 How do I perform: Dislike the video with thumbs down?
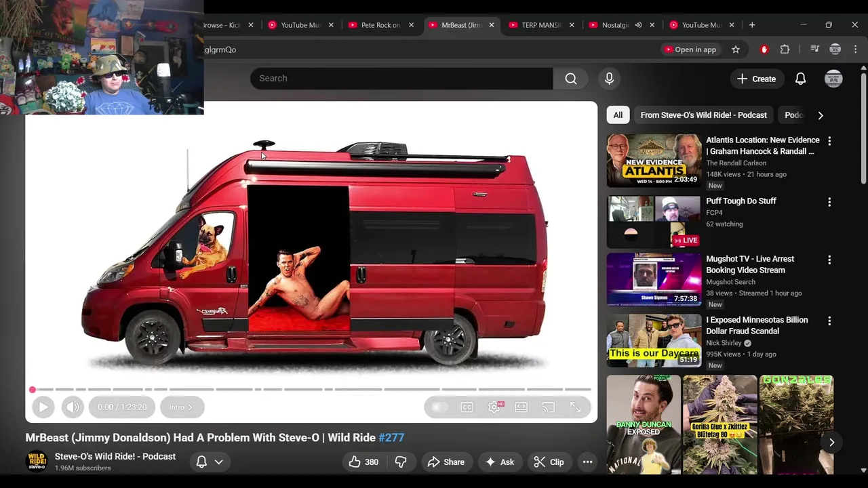point(401,462)
